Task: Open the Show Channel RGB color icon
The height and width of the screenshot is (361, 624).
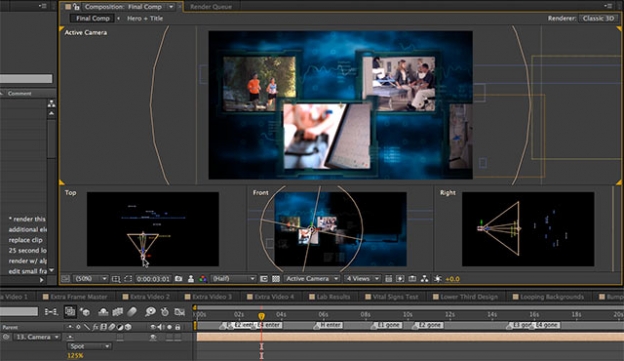Action: coord(203,279)
